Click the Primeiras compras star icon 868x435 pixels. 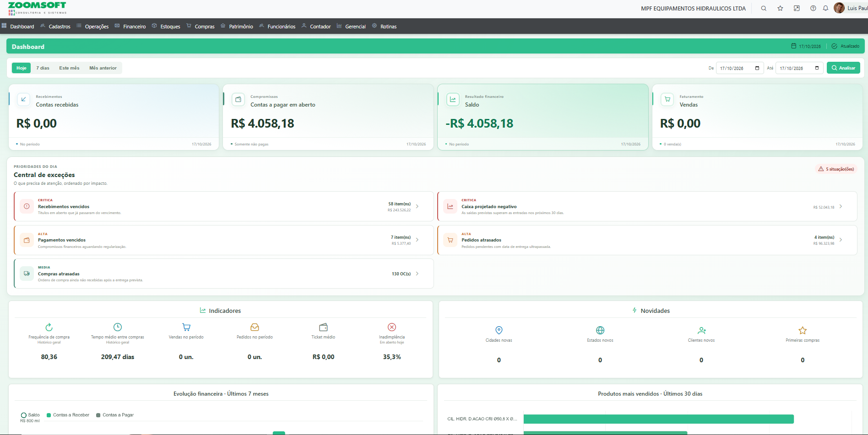pyautogui.click(x=803, y=330)
